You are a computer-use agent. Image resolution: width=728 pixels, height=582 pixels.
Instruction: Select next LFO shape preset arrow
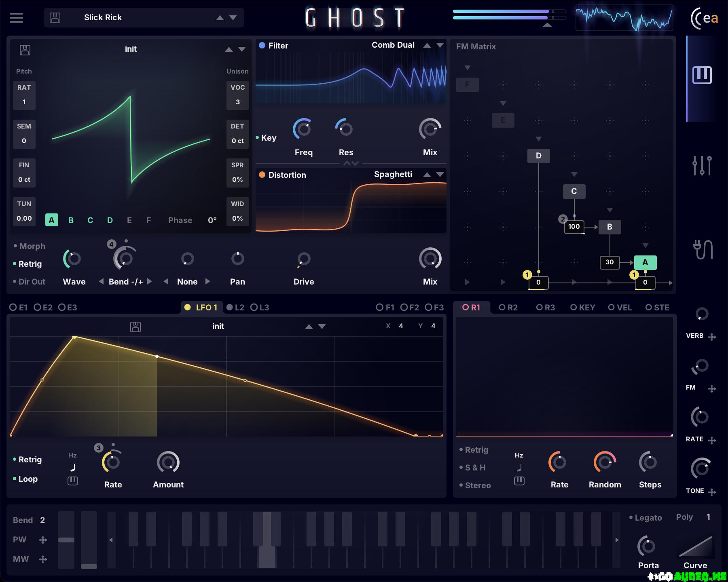pyautogui.click(x=322, y=327)
